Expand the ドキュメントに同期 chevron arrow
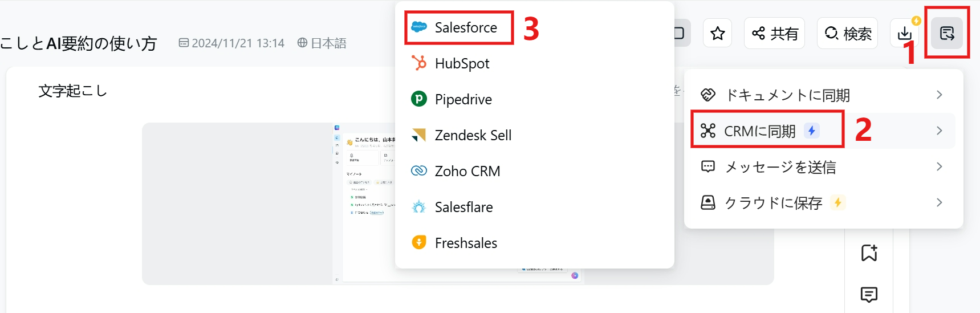This screenshot has width=980, height=313. click(x=939, y=95)
